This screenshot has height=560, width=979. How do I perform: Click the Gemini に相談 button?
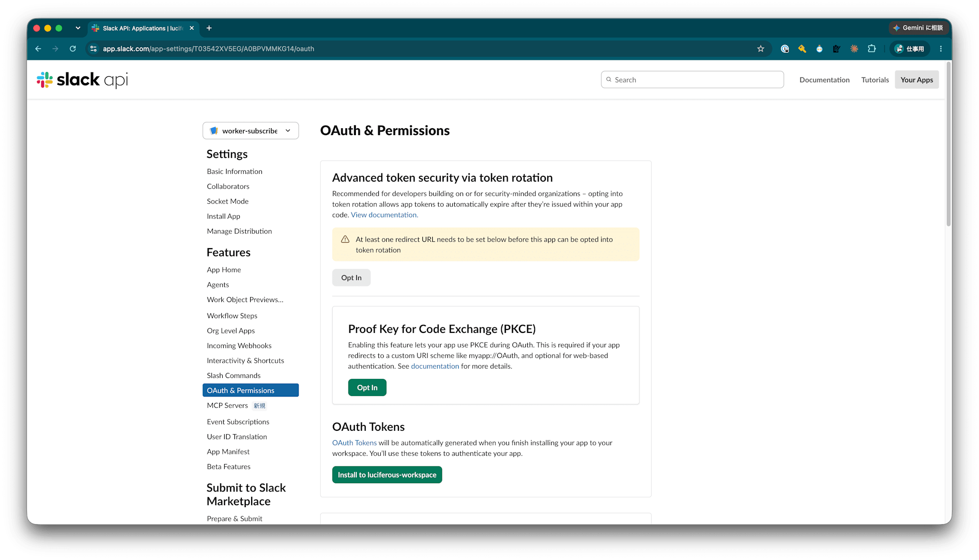point(918,28)
